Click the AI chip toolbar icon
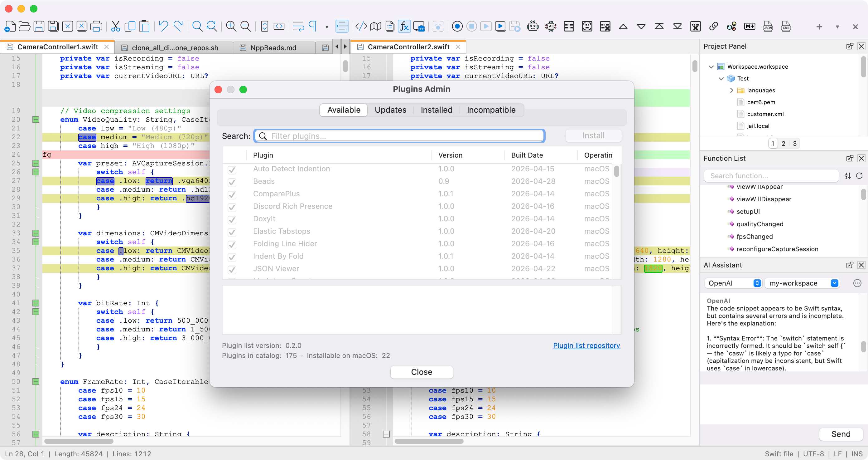 [551, 26]
